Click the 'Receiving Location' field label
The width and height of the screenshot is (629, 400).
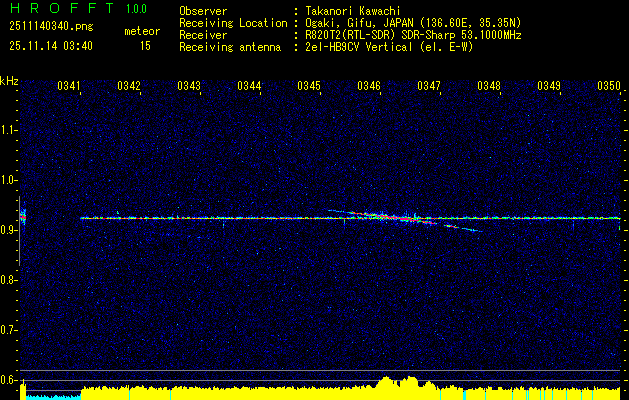tap(233, 23)
